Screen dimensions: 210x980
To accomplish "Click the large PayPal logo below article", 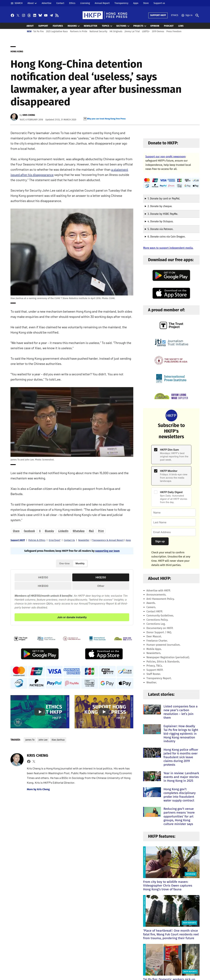I will [x=54, y=683].
